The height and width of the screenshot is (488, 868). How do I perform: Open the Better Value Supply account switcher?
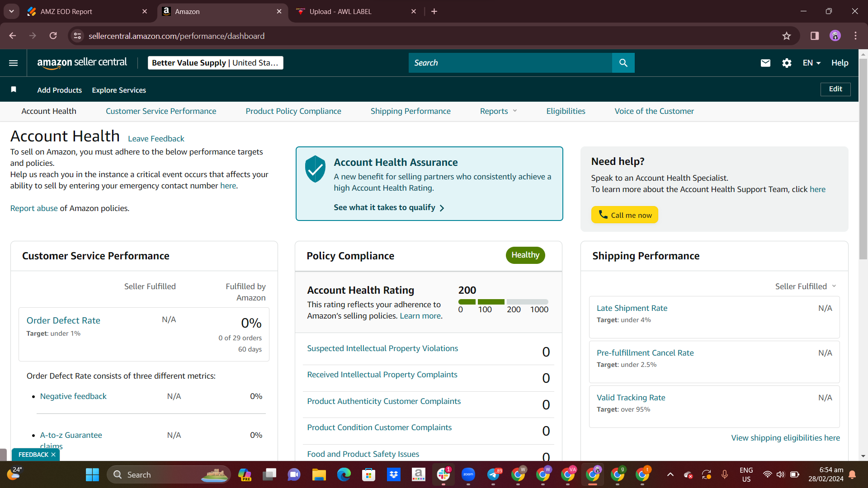(215, 63)
